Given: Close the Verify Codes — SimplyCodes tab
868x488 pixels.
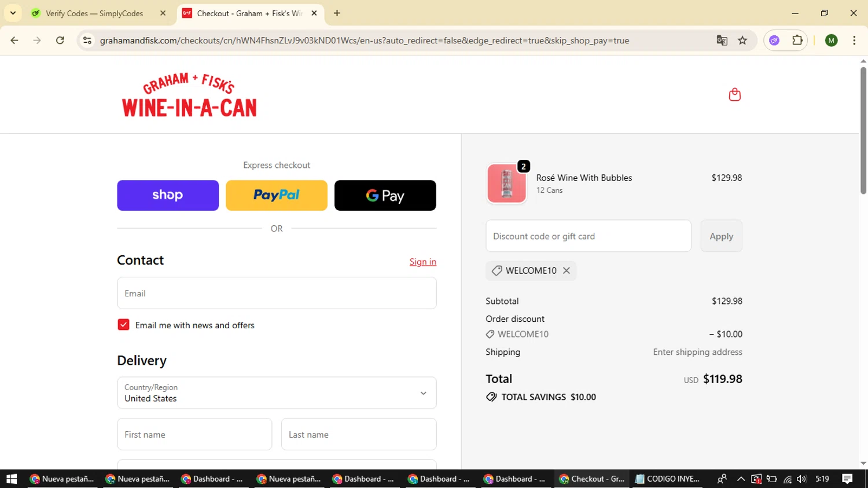Looking at the screenshot, I should coord(163,13).
